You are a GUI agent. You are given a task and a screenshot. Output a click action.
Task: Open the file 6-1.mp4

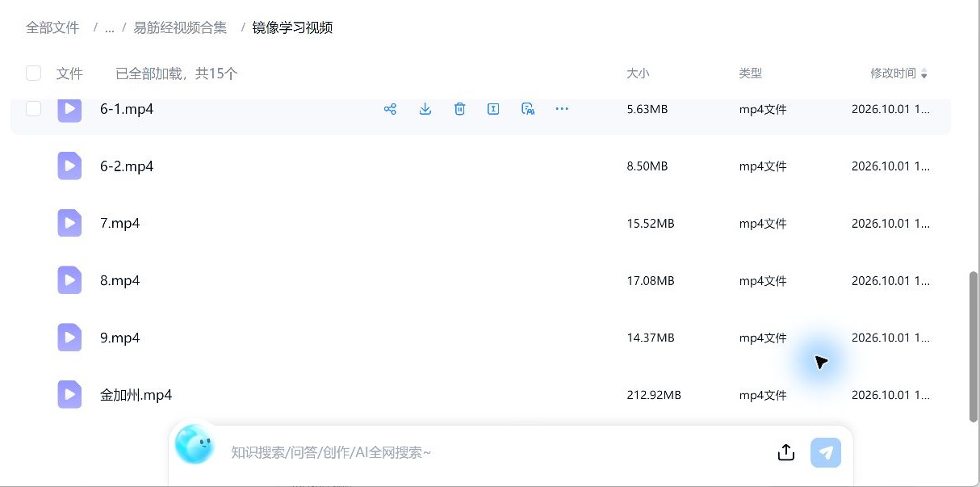pyautogui.click(x=127, y=109)
